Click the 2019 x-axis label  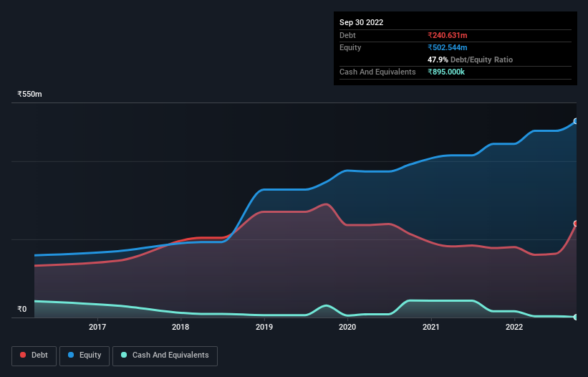pyautogui.click(x=264, y=327)
